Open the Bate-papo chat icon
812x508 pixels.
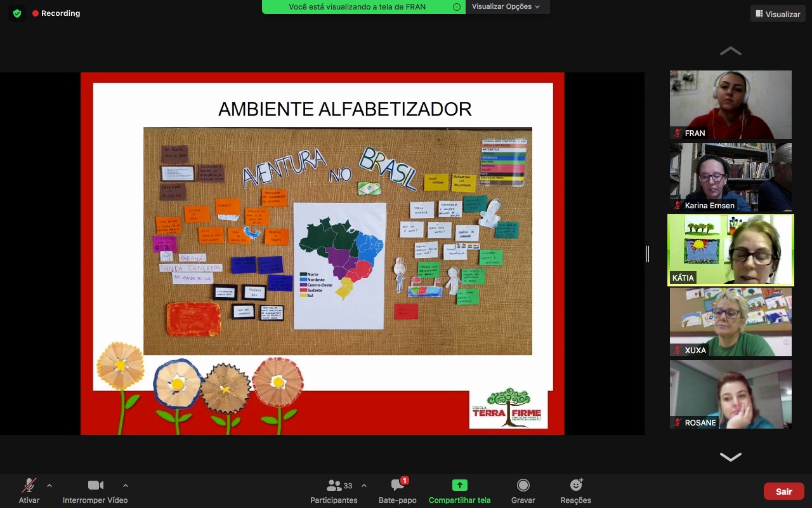click(398, 486)
